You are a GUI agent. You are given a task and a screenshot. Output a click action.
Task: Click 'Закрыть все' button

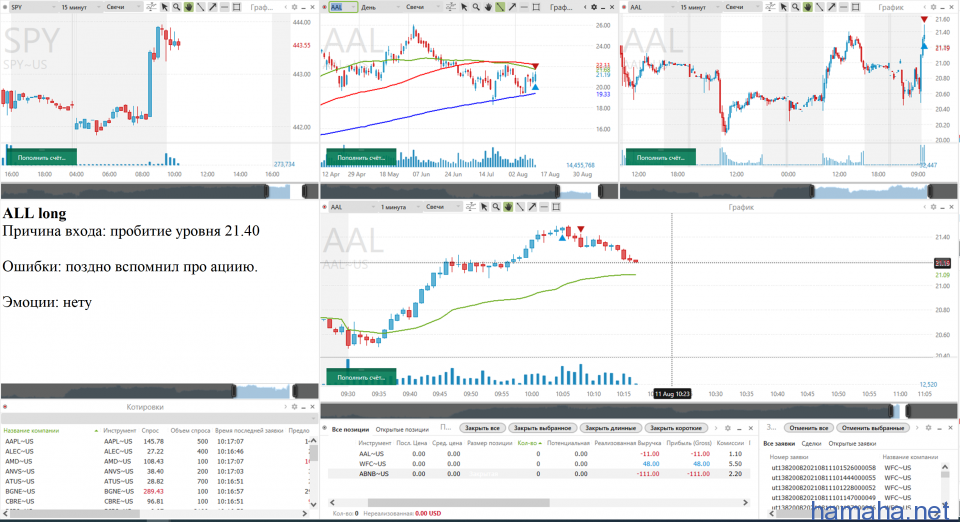pyautogui.click(x=482, y=428)
